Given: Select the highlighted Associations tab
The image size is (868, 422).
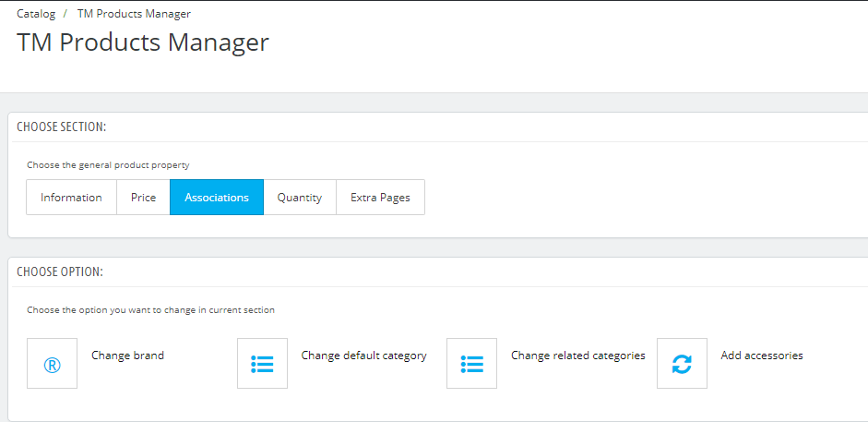Looking at the screenshot, I should click(217, 198).
